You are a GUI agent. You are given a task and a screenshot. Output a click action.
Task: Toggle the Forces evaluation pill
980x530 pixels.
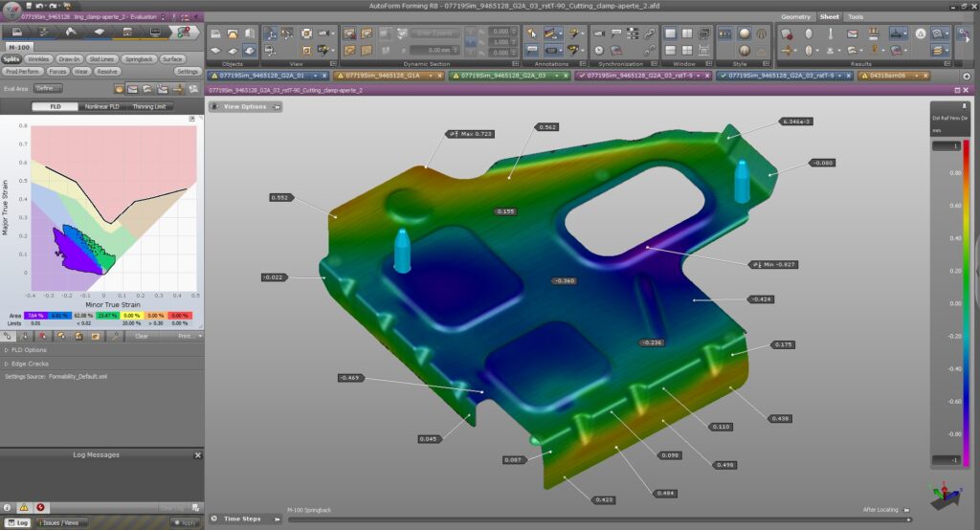pos(57,71)
